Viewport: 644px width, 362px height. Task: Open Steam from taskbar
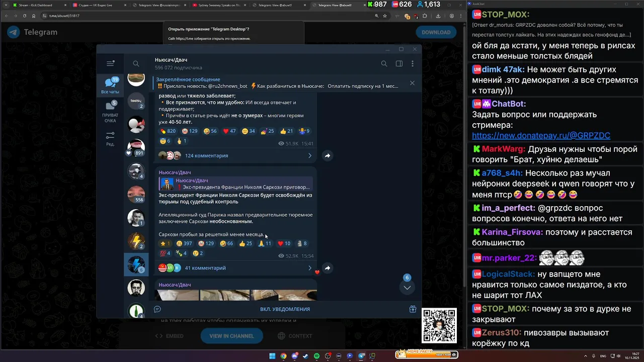click(305, 356)
